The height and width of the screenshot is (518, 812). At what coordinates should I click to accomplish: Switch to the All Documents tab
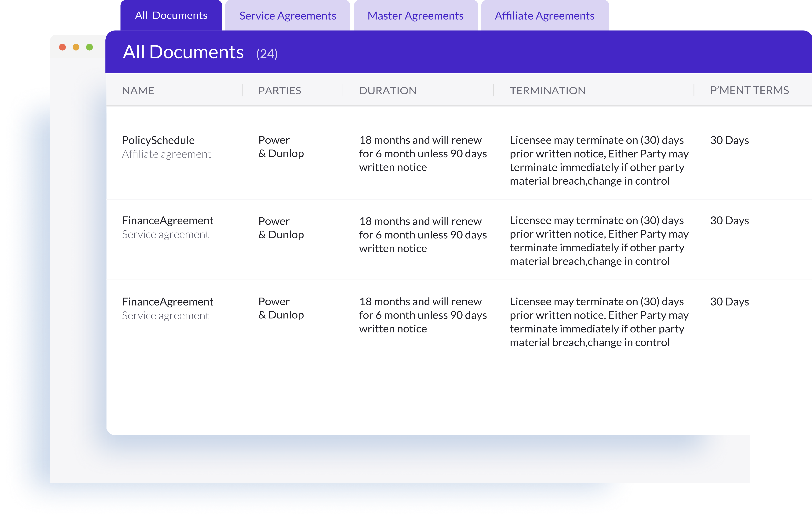point(171,16)
